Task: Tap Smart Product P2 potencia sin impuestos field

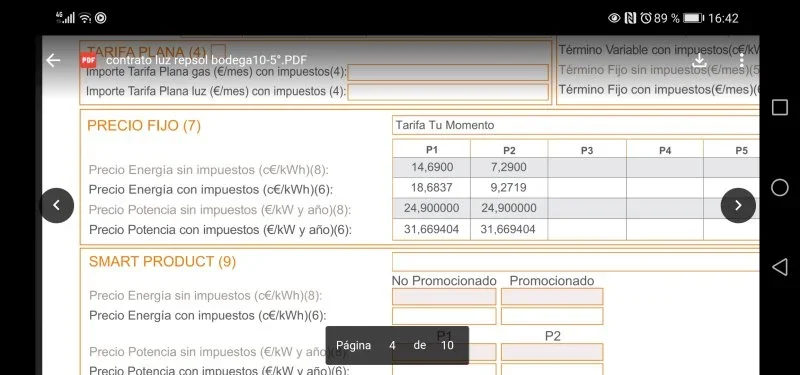Action: coord(552,352)
